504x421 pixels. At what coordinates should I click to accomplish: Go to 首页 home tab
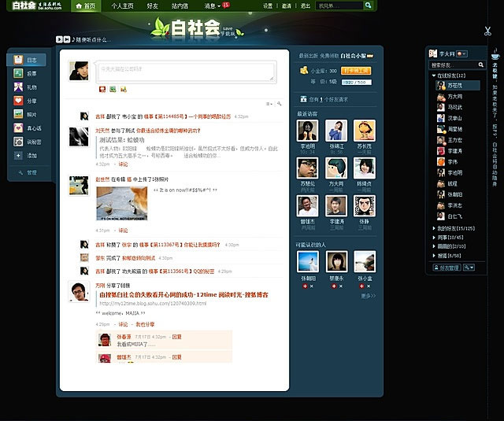point(86,6)
